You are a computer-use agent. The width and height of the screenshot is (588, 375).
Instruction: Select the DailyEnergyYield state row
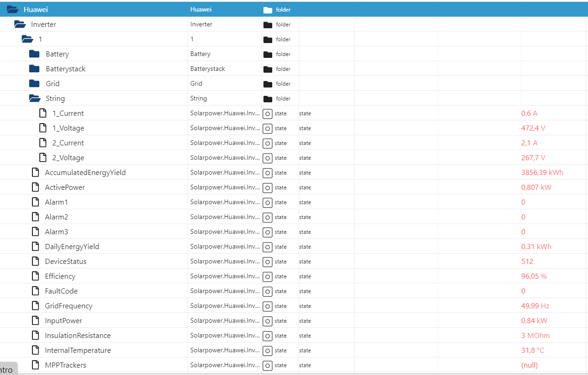pyautogui.click(x=294, y=246)
